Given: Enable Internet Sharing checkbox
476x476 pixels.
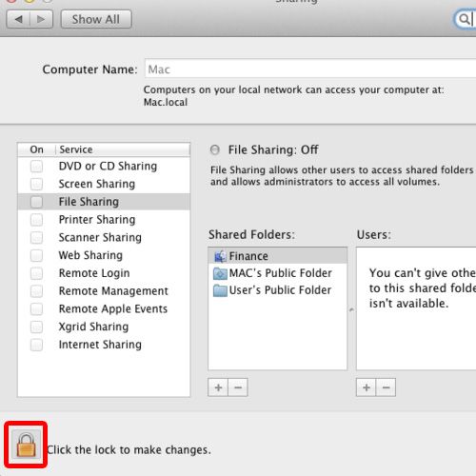Looking at the screenshot, I should tap(36, 345).
